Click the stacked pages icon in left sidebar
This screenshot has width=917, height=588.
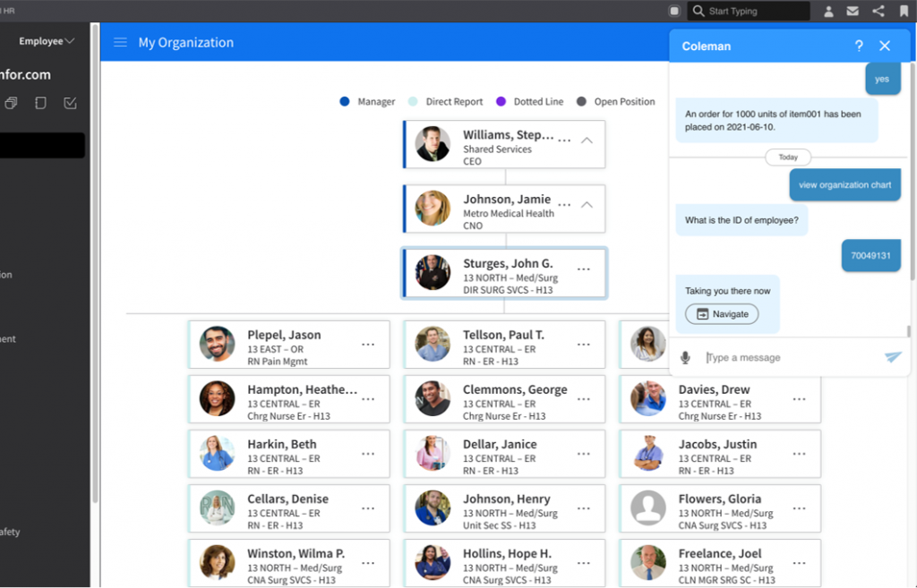point(11,104)
